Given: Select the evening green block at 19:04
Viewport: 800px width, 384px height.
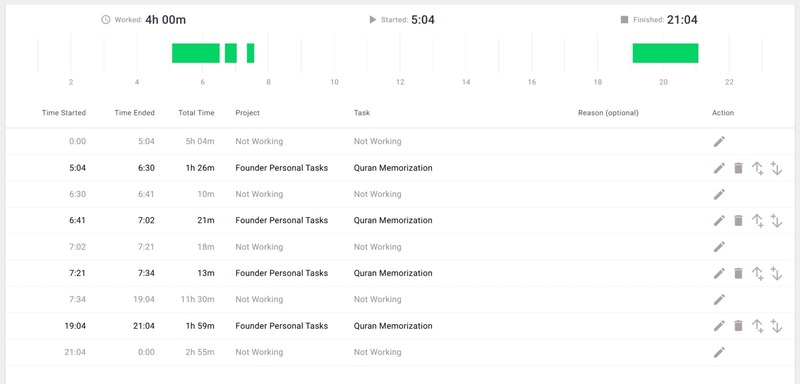Looking at the screenshot, I should [x=665, y=53].
